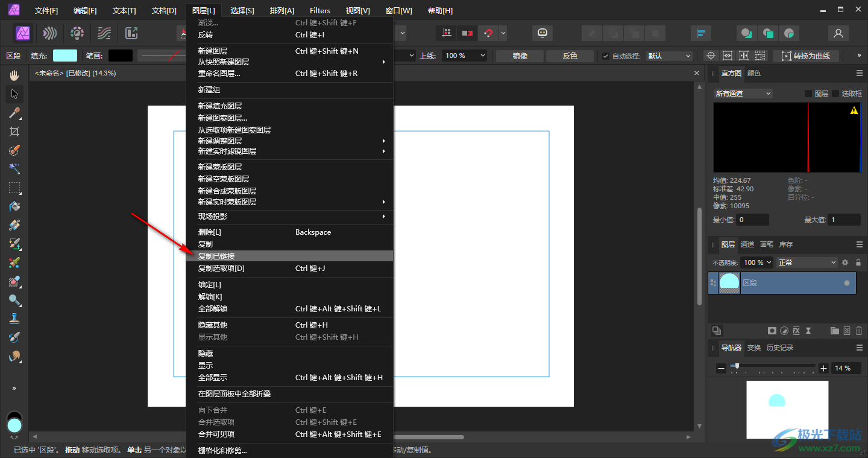Open layer effects (fx) in Layers panel

(796, 331)
